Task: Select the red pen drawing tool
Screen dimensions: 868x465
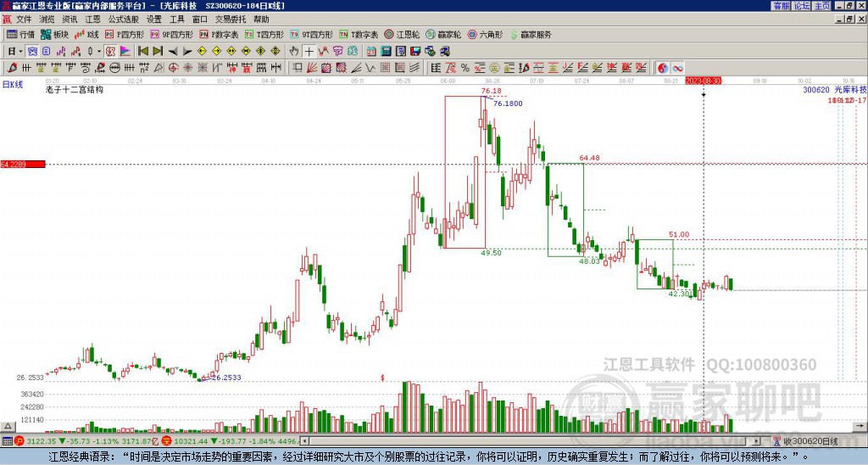Action: pos(12,68)
